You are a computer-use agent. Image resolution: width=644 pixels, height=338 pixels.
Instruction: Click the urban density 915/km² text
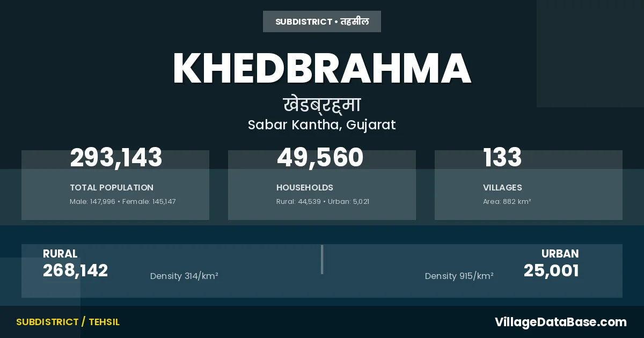[x=459, y=276]
